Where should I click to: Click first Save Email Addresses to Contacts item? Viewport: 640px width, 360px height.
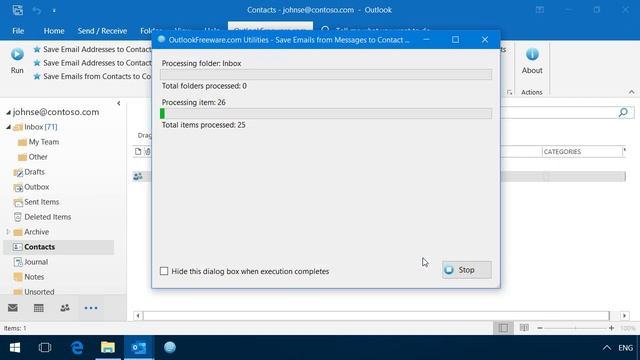click(x=92, y=49)
